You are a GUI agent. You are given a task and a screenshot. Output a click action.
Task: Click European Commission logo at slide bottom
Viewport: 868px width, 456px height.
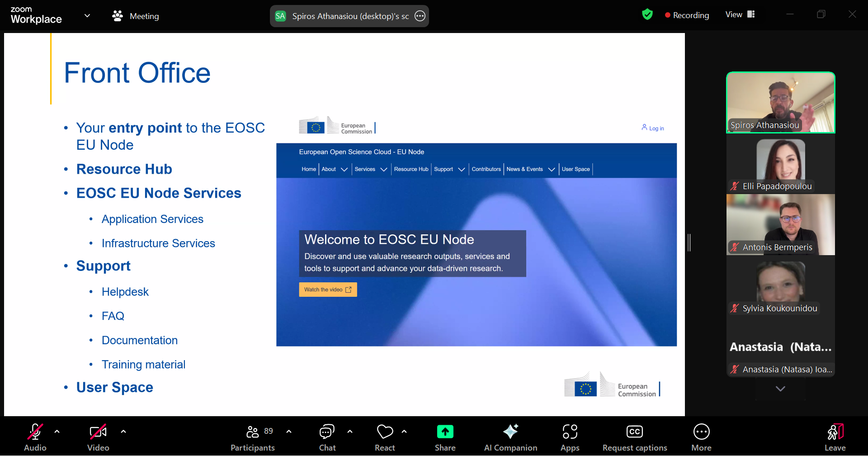pos(612,385)
